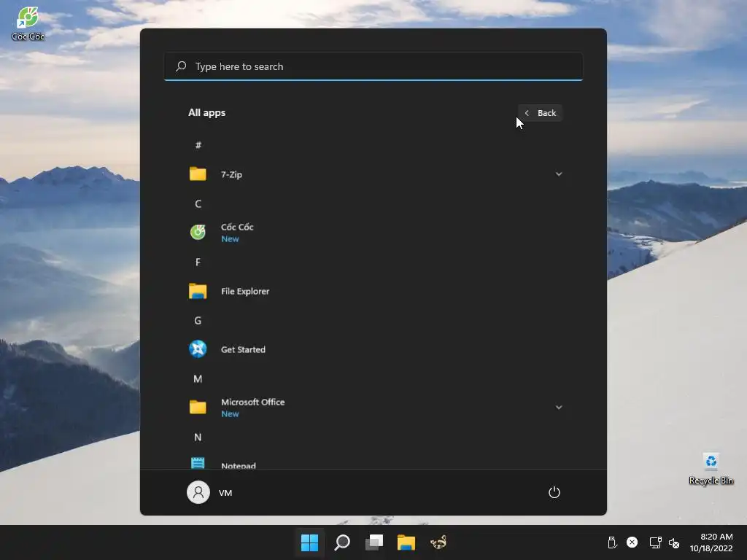The image size is (747, 560).
Task: Click the All apps heading
Action: pos(206,113)
